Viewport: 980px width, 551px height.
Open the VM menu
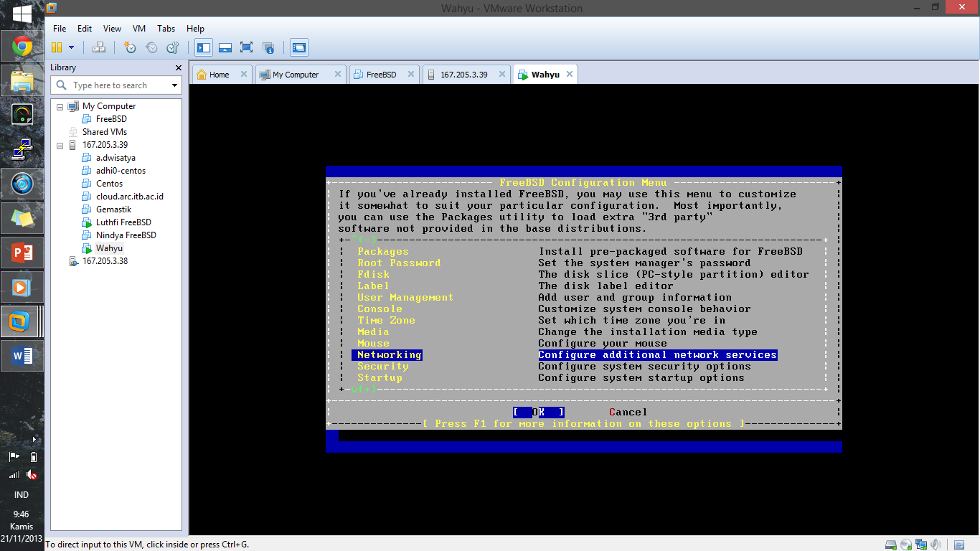click(x=138, y=29)
